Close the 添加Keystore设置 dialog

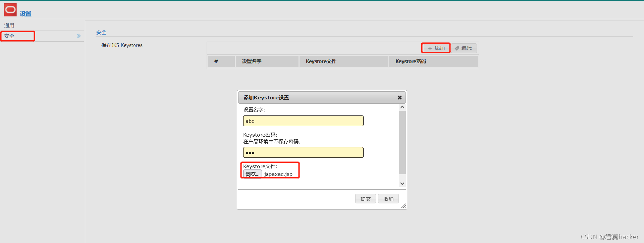[x=399, y=97]
